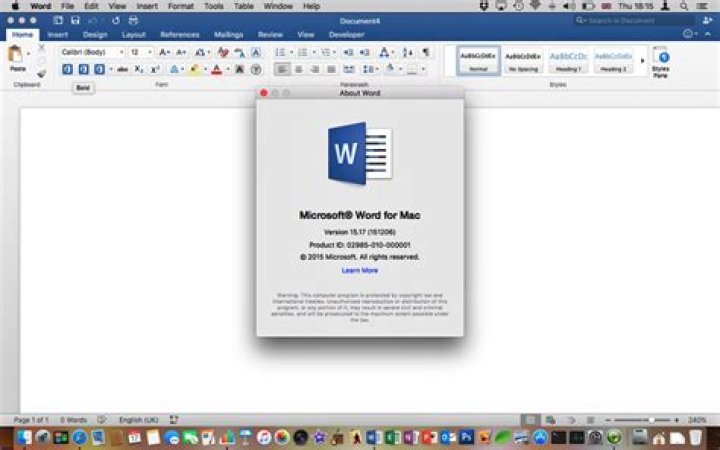Apply the Heading 1 style
Screen dimensions: 720x450
[x=568, y=61]
